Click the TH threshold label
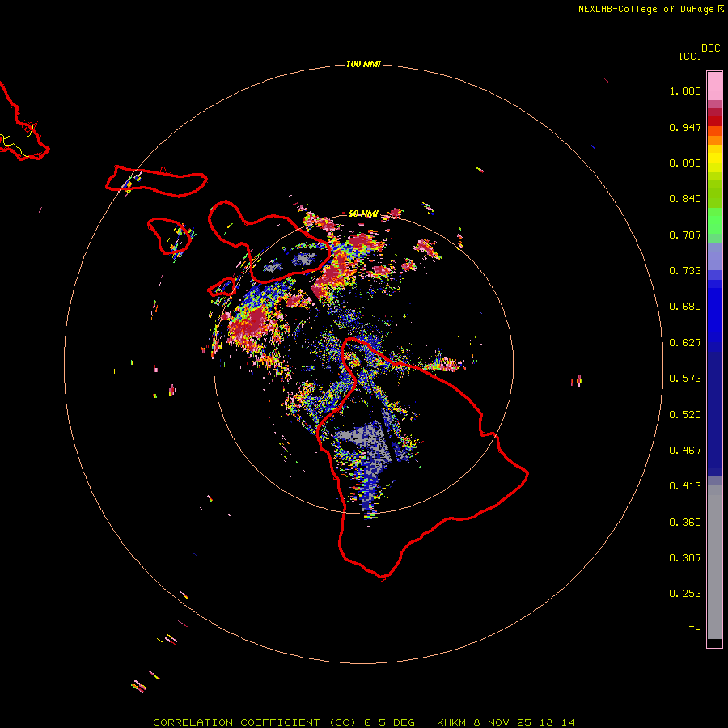Screen dimensions: 728x728 click(695, 630)
